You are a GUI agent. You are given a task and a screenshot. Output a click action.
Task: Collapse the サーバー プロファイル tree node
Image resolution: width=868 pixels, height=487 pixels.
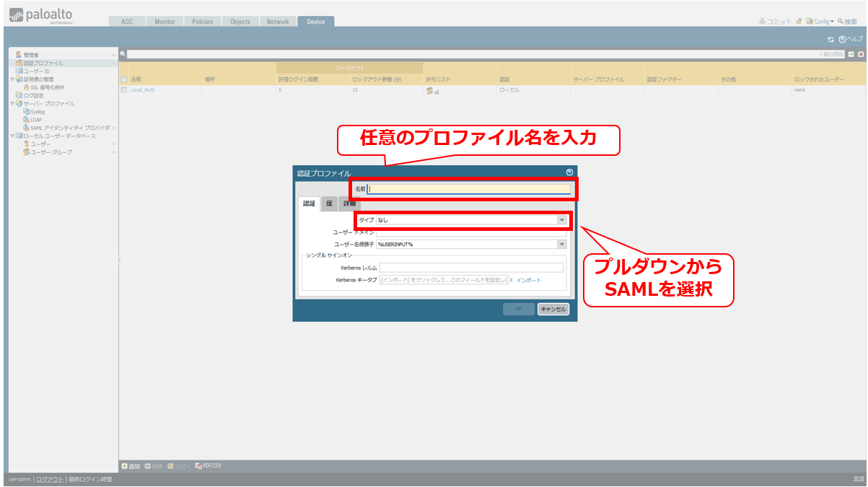click(x=12, y=103)
